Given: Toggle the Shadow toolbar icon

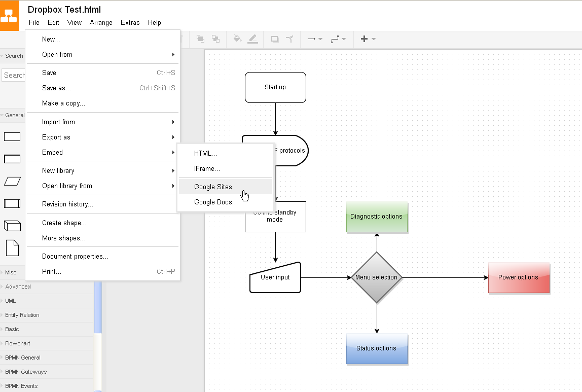Looking at the screenshot, I should coord(275,39).
